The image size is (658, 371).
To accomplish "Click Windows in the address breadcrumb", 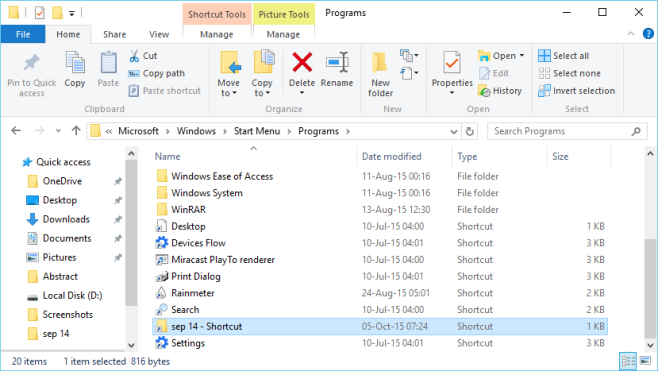I will pos(196,131).
